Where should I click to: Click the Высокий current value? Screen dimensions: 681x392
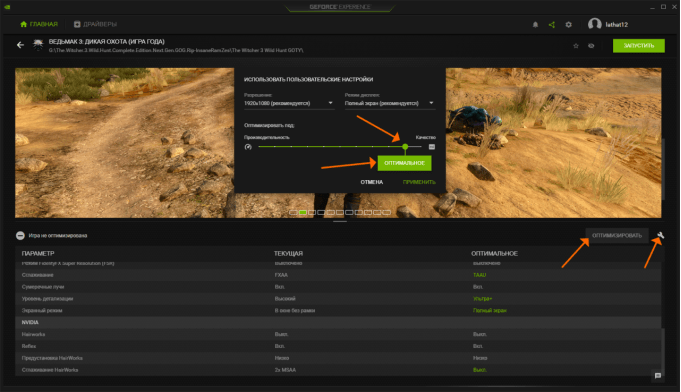(285, 299)
